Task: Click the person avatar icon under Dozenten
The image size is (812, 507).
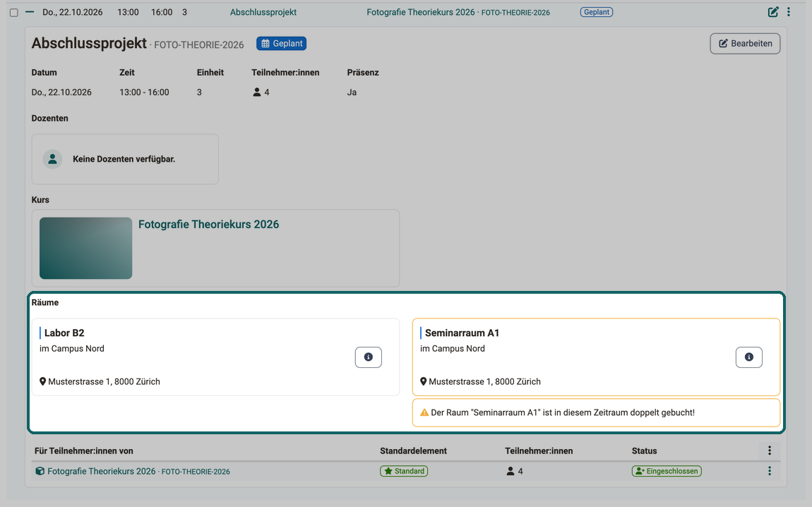Action: click(x=52, y=159)
